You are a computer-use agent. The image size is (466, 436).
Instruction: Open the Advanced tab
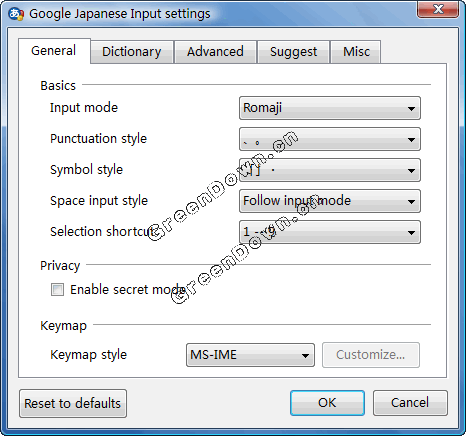215,52
